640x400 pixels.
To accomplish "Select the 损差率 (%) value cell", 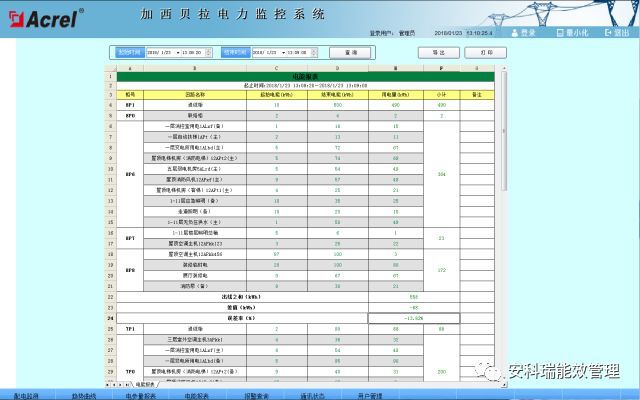I will click(413, 317).
